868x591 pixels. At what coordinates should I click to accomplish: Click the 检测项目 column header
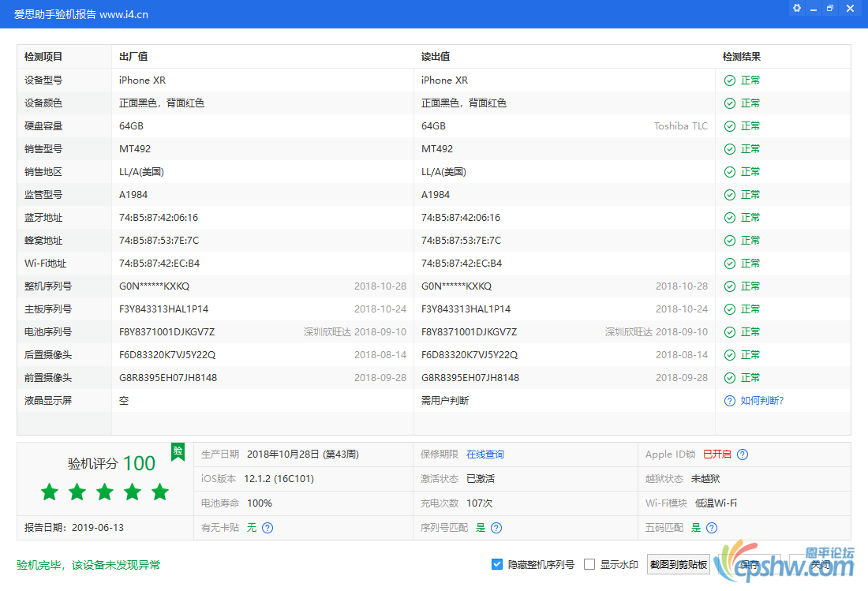[43, 57]
